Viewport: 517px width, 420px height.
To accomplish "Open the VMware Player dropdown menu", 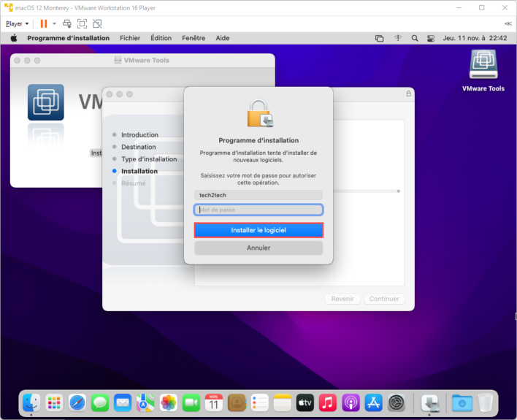I will click(x=18, y=23).
